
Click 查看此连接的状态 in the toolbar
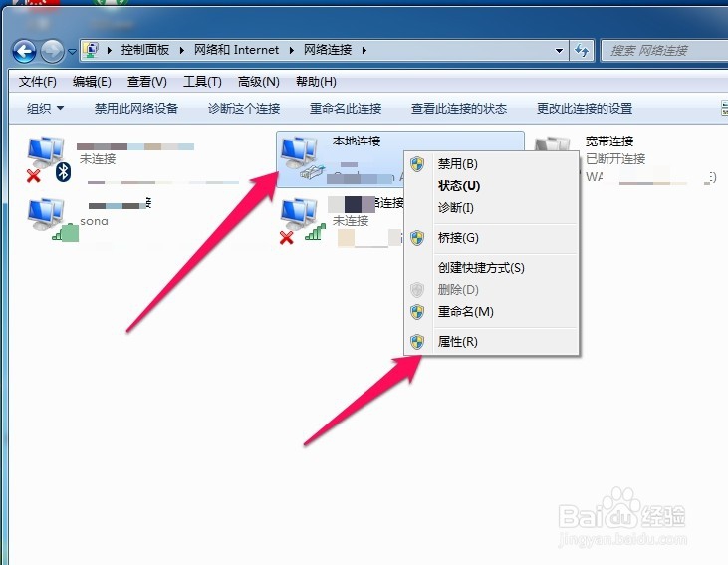coord(459,109)
